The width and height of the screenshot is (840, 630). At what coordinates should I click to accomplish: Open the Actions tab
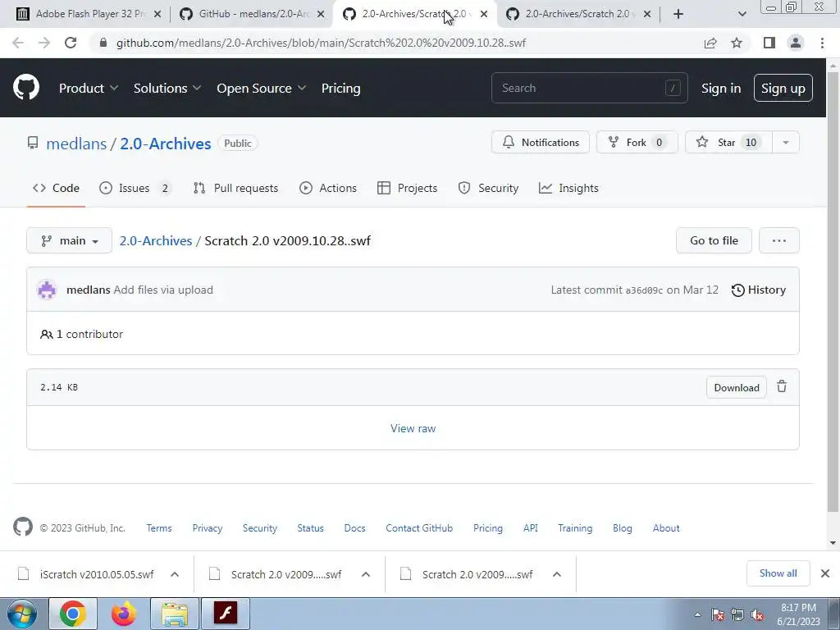pyautogui.click(x=328, y=188)
